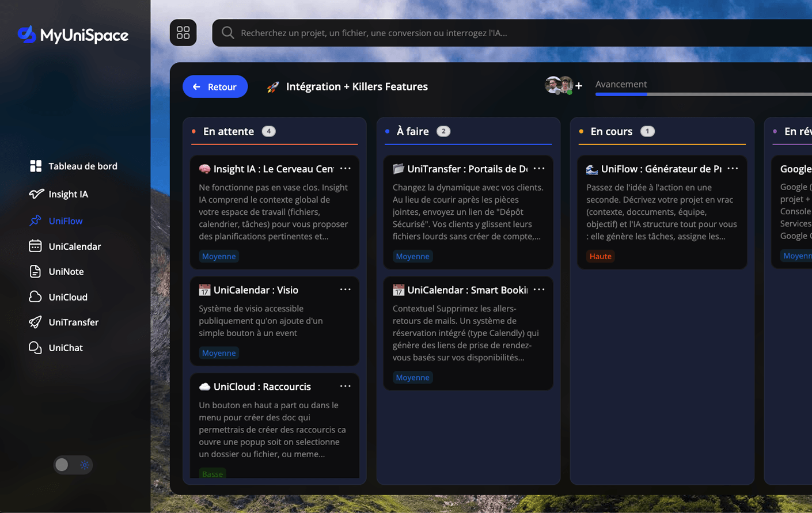Open options menu for UniFlow Générateur card
The width and height of the screenshot is (812, 513).
point(733,168)
